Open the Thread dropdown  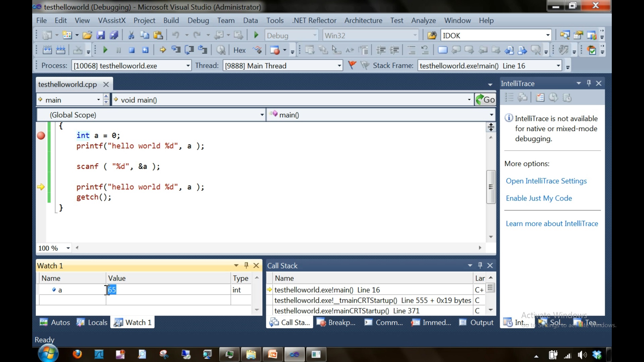pos(339,66)
